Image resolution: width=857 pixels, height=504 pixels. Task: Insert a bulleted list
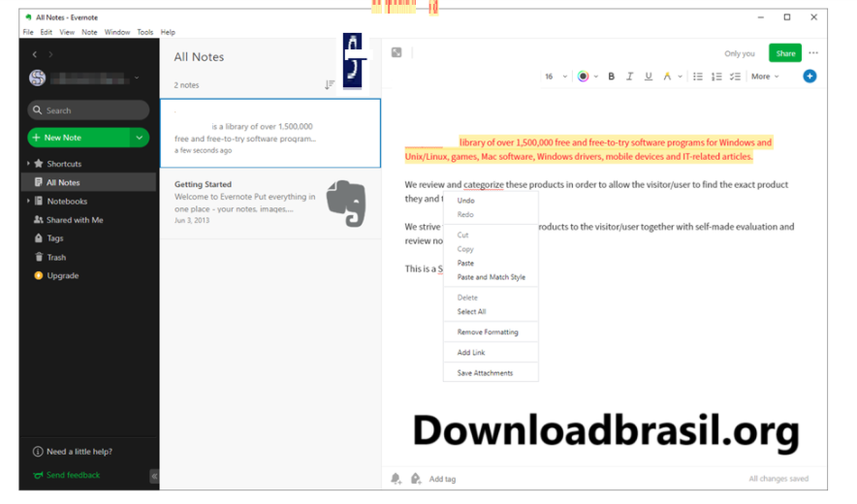click(697, 77)
